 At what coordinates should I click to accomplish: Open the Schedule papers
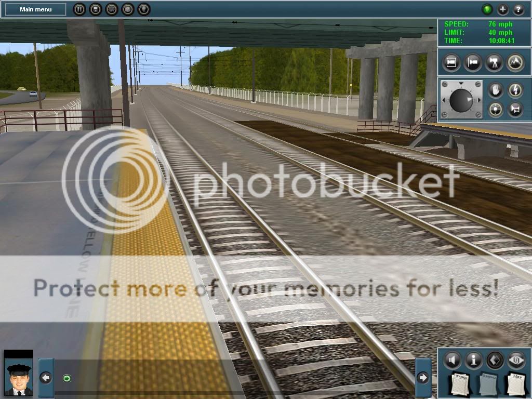(488, 383)
